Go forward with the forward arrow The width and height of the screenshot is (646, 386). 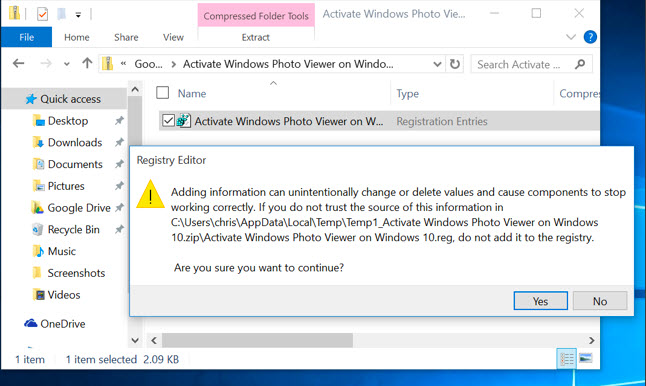click(x=46, y=63)
